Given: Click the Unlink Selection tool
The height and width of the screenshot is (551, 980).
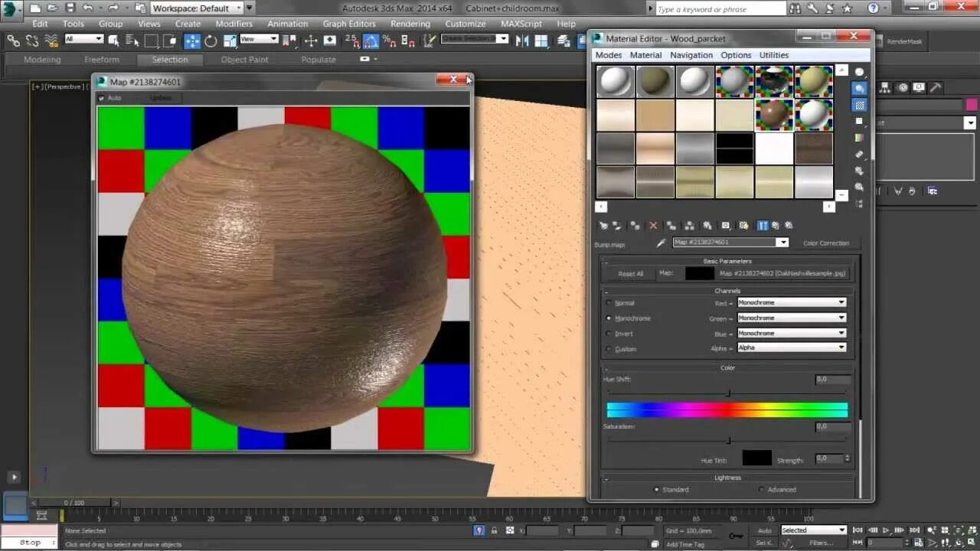Looking at the screenshot, I should tap(32, 41).
